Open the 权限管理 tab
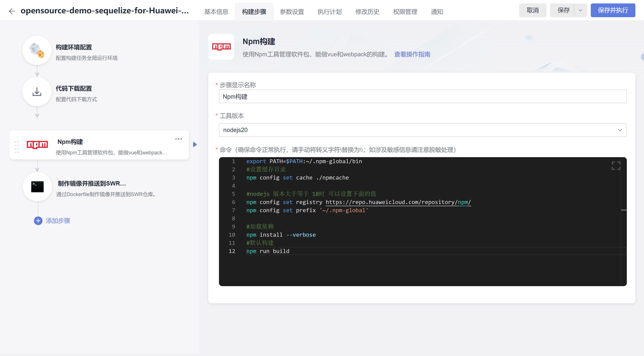This screenshot has height=356, width=644. 405,12
